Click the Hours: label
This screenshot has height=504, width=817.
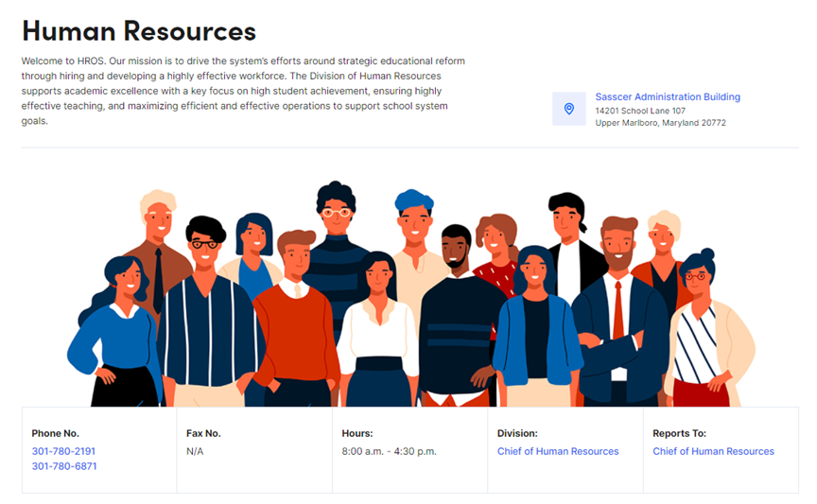click(x=357, y=433)
